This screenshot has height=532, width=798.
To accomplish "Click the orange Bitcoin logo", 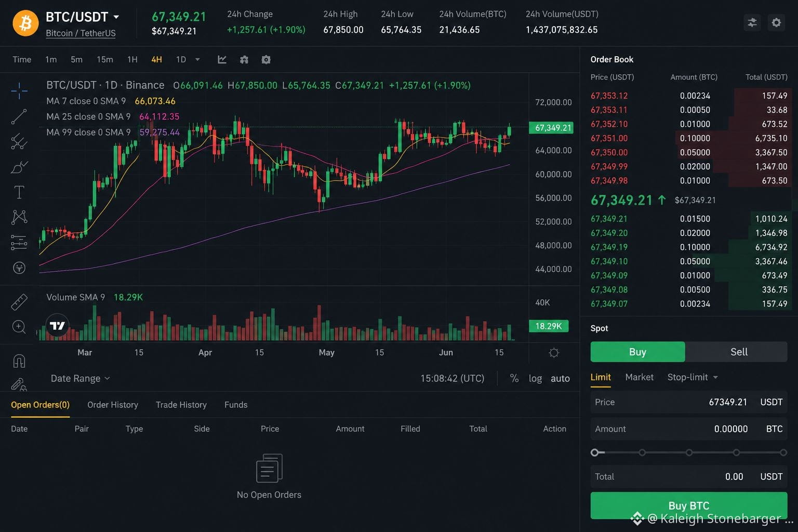I will 25,23.
